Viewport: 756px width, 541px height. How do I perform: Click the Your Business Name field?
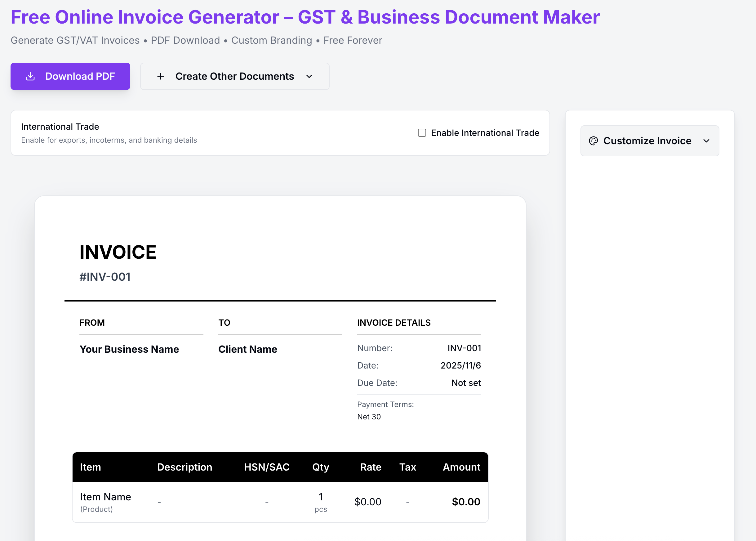(x=129, y=349)
